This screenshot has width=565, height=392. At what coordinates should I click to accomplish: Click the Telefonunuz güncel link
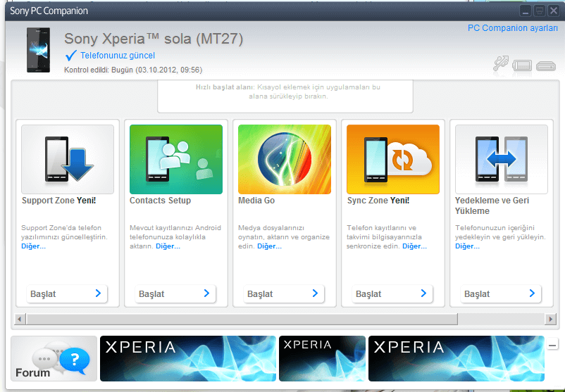tap(118, 56)
